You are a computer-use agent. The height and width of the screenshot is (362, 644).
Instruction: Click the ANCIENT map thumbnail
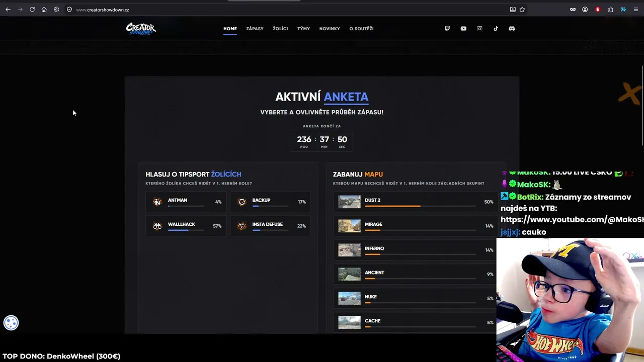pos(349,274)
